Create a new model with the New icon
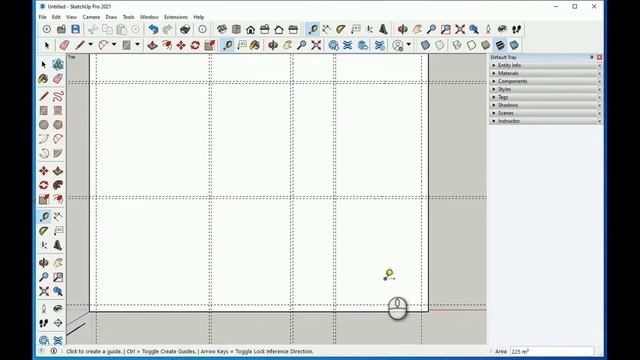 pyautogui.click(x=47, y=29)
